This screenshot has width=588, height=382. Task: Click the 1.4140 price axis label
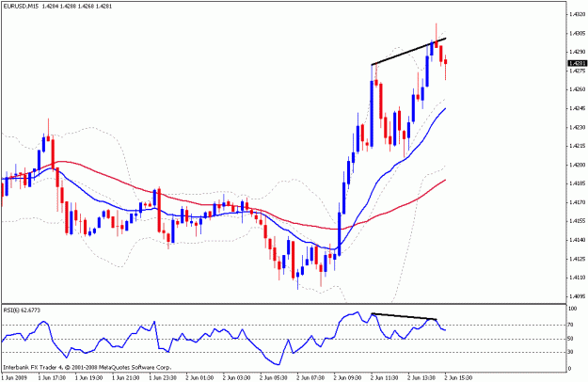[x=577, y=240]
